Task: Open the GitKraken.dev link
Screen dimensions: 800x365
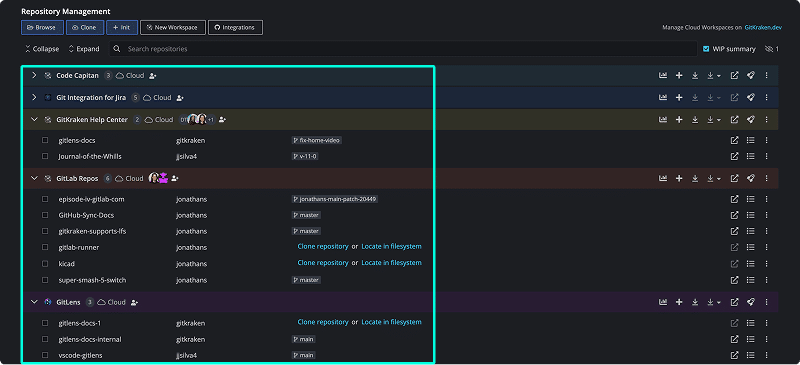Action: [763, 28]
